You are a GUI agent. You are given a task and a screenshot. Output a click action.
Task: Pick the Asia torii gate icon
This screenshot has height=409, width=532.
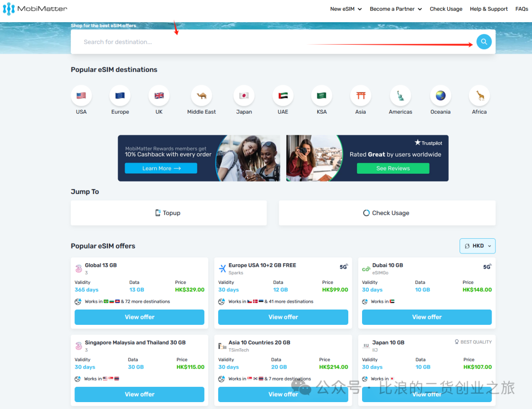coord(361,95)
